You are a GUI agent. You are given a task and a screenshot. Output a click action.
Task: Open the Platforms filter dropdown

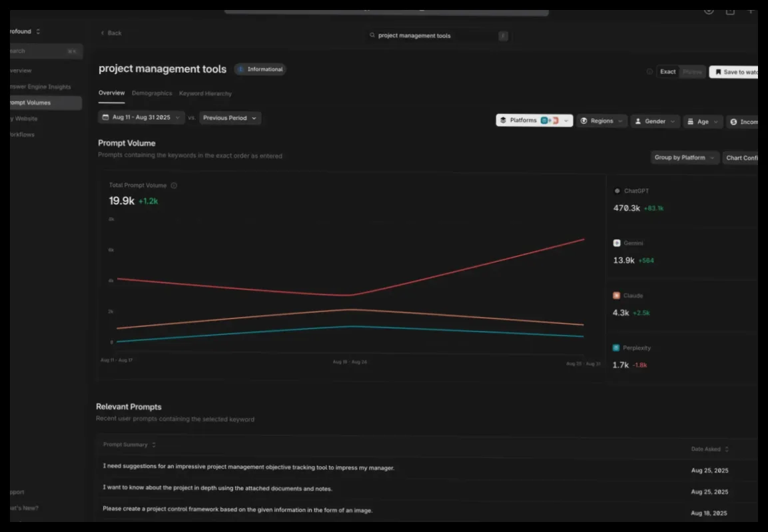click(x=534, y=121)
